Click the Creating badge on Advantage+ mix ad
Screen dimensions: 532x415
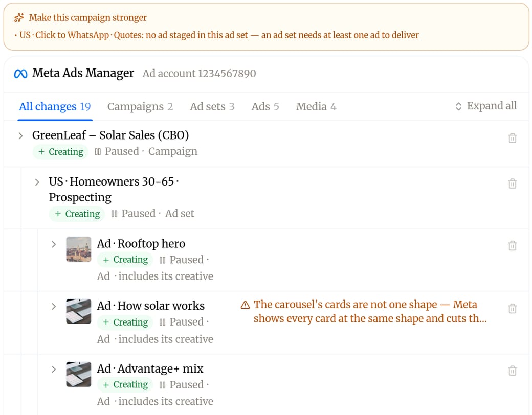(x=125, y=384)
